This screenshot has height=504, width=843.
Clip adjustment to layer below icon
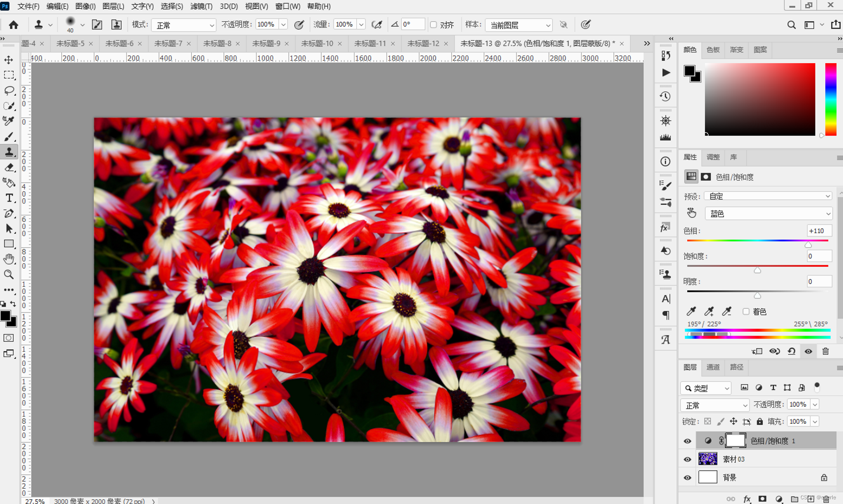(757, 351)
